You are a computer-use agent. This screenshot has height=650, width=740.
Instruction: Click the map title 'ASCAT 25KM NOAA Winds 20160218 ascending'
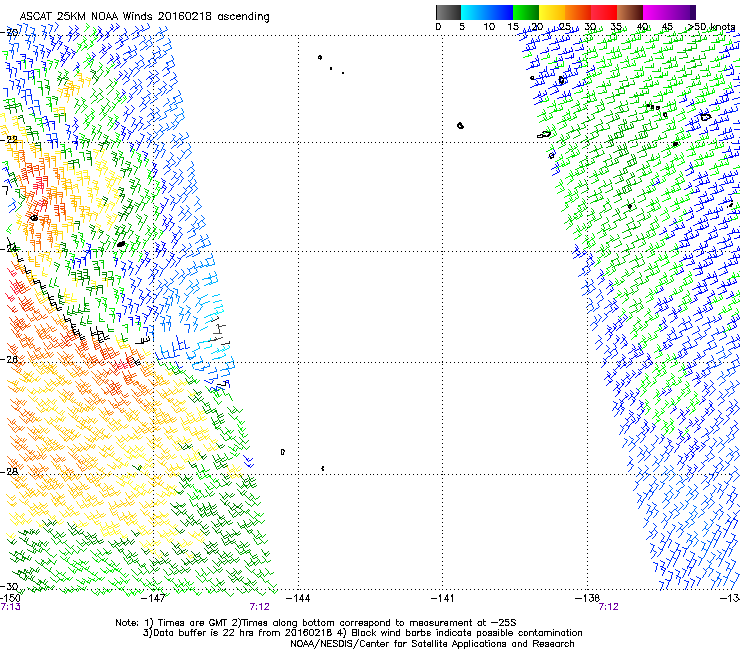pos(144,16)
